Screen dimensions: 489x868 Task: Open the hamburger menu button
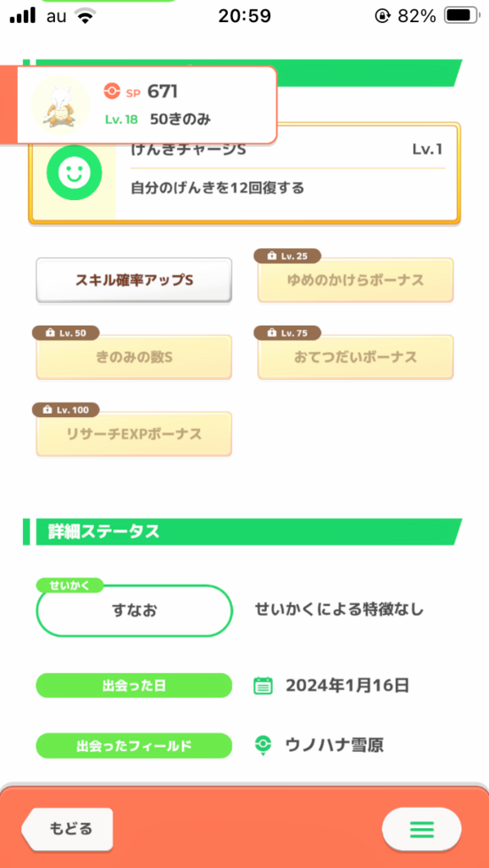pos(421,829)
